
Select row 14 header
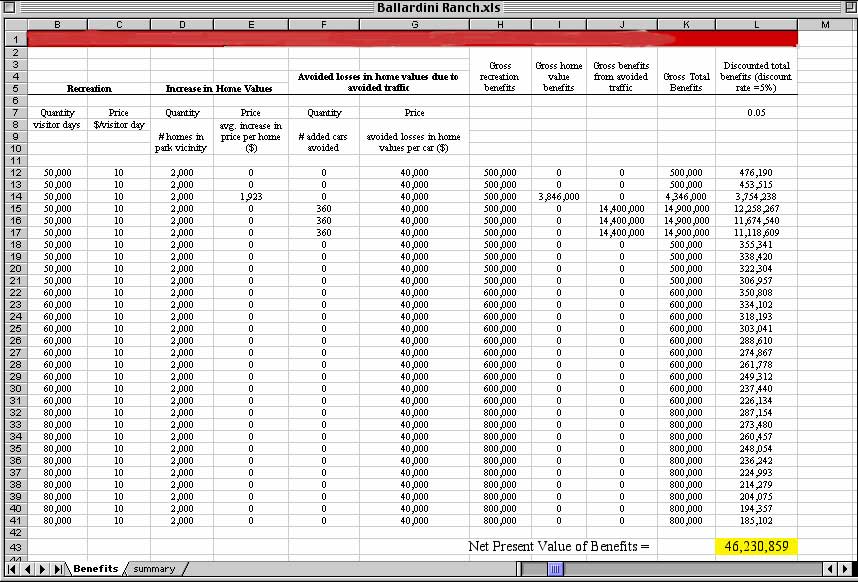click(x=14, y=197)
